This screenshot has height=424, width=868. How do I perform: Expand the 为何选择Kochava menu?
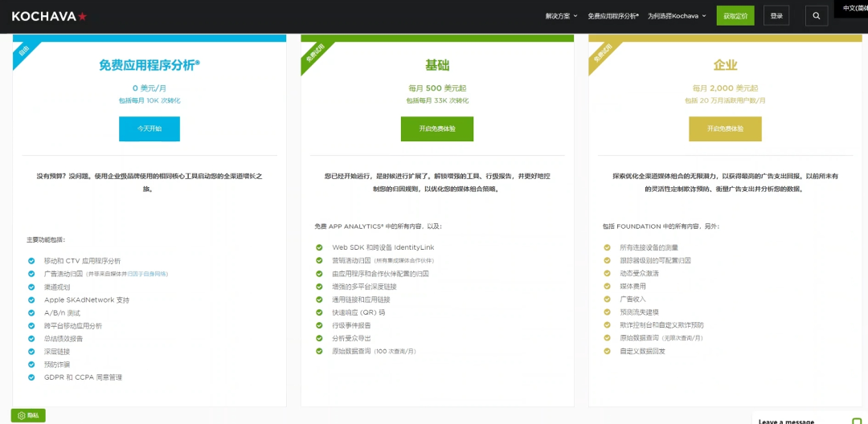(677, 16)
